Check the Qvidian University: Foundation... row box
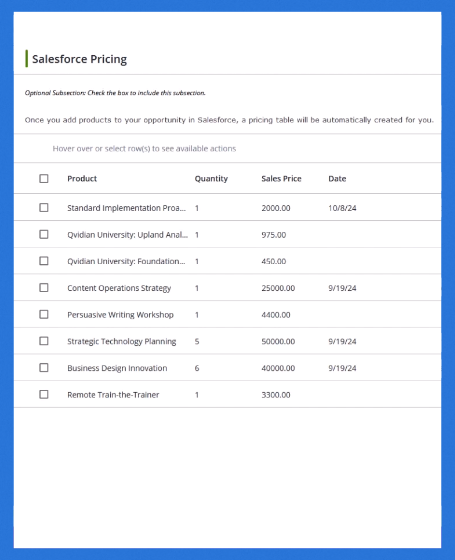 point(44,261)
